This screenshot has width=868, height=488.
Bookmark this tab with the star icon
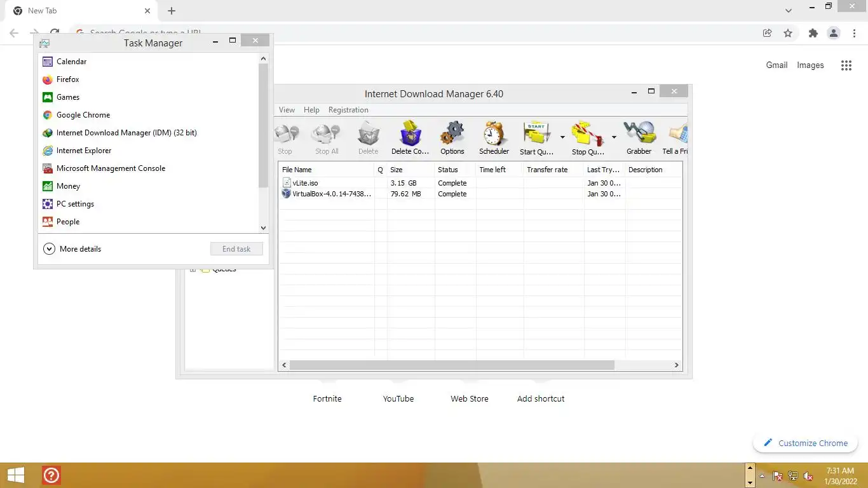[788, 33]
